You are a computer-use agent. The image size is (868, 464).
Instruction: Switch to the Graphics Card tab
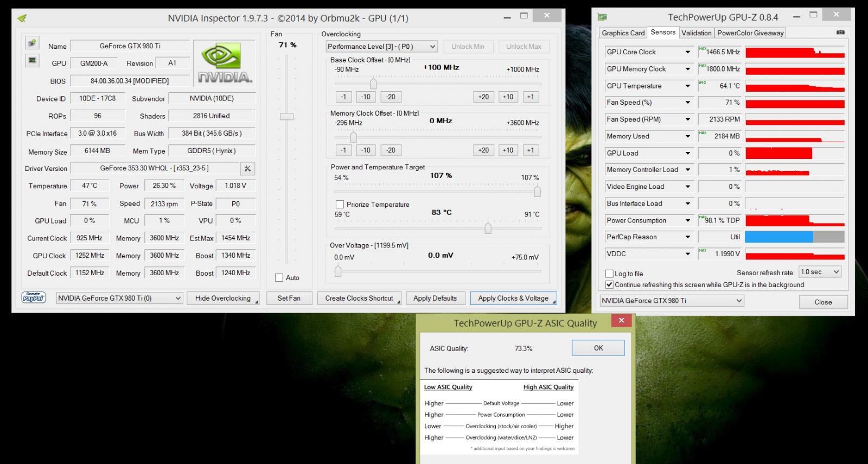click(623, 33)
